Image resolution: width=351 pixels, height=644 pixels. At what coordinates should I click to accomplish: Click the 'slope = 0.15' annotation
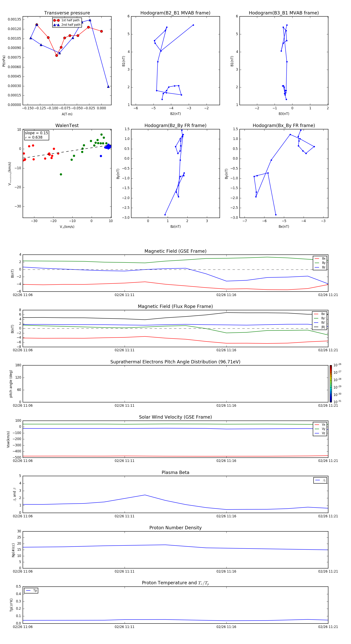pos(36,133)
